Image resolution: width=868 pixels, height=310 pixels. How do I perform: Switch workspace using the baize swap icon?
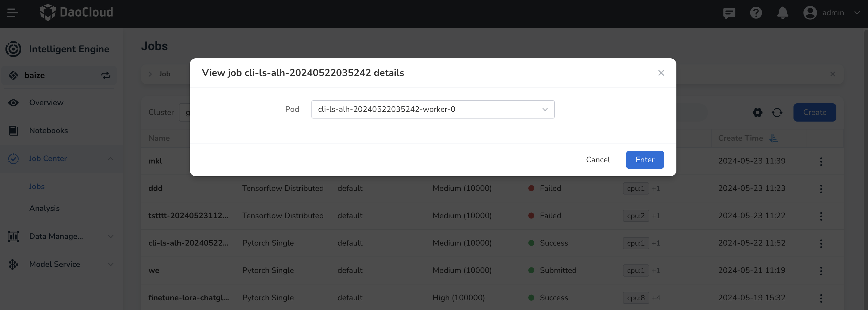tap(106, 75)
